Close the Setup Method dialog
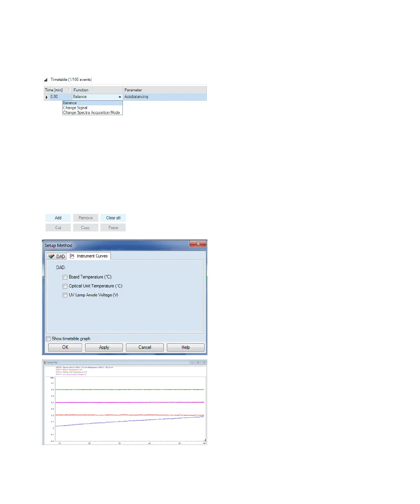Screen dimensions: 420x504 point(198,244)
